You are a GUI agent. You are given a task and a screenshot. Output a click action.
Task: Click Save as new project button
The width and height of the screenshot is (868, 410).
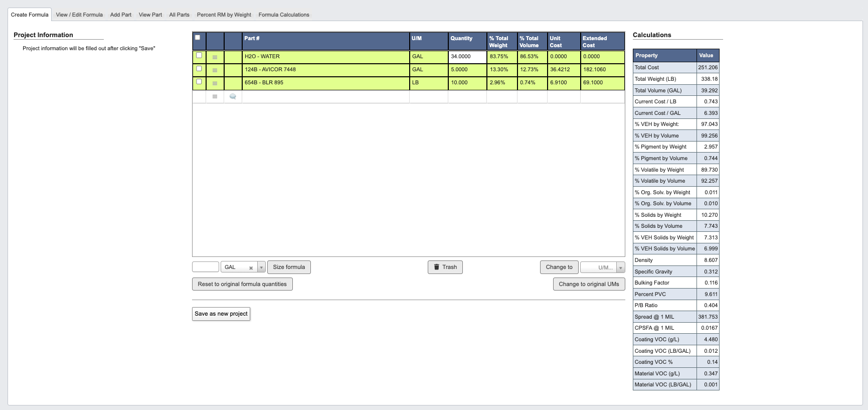tap(221, 314)
